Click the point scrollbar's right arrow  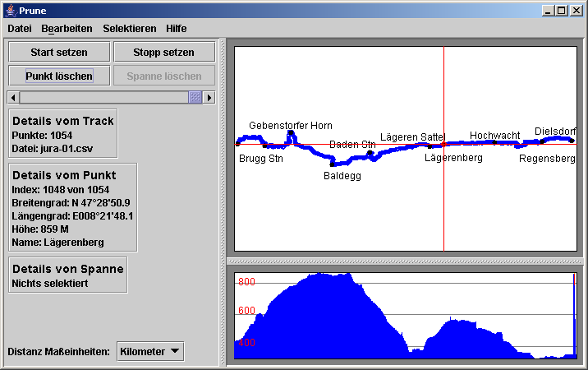pos(209,97)
